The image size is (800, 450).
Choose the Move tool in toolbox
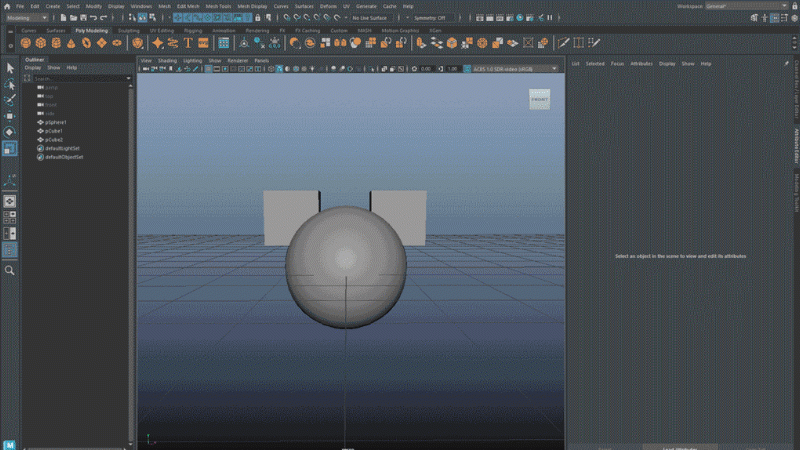click(10, 116)
